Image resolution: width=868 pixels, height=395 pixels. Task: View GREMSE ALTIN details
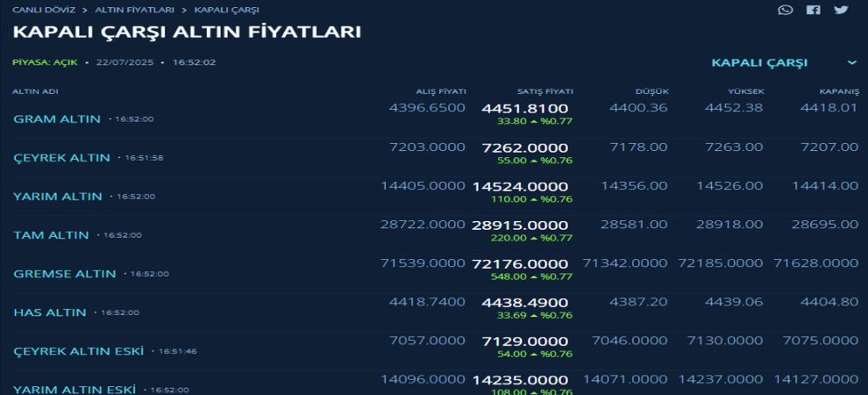point(65,274)
